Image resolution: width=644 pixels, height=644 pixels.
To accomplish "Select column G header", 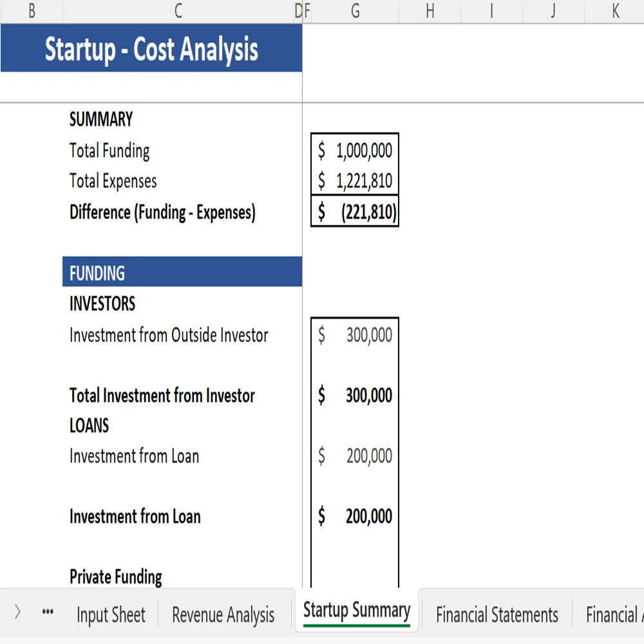I will click(x=355, y=11).
